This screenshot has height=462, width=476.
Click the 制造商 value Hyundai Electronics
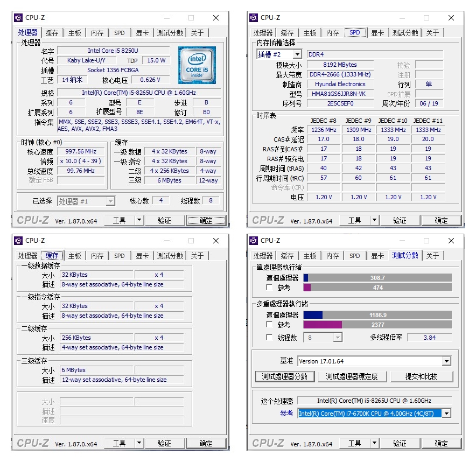coord(340,84)
